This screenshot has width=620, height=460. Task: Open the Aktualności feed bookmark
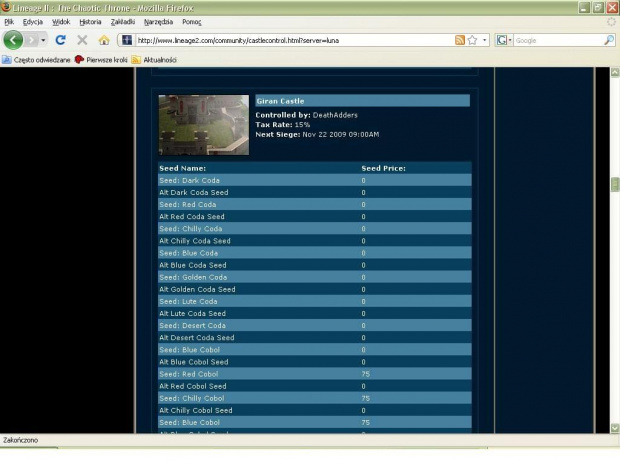click(154, 60)
